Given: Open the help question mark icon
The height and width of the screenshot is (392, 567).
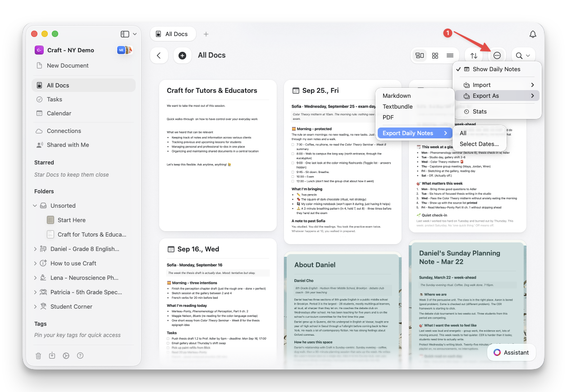Looking at the screenshot, I should (80, 356).
